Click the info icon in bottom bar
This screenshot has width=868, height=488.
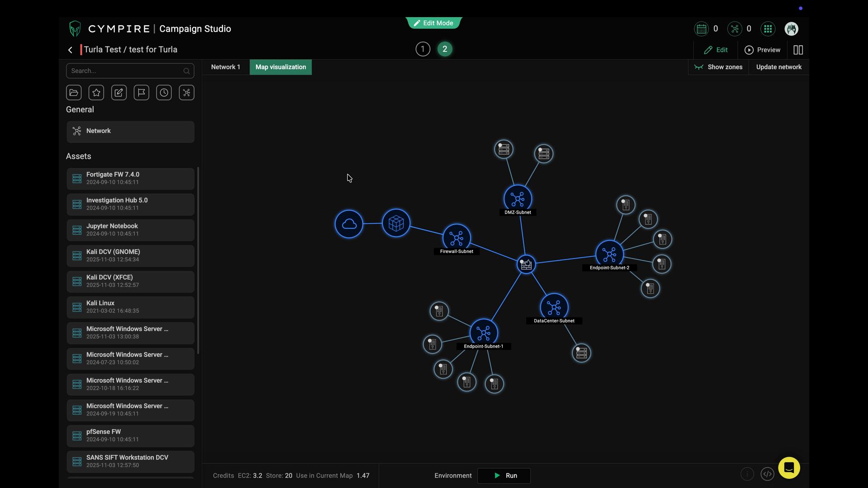pyautogui.click(x=747, y=474)
